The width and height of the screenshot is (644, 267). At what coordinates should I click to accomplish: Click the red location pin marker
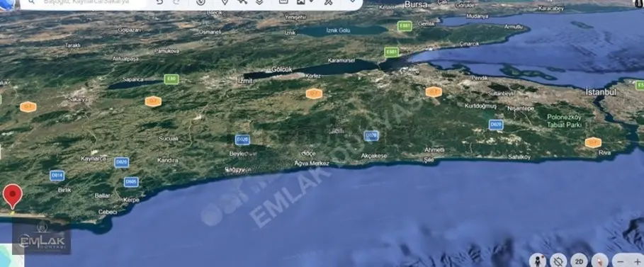click(x=12, y=196)
